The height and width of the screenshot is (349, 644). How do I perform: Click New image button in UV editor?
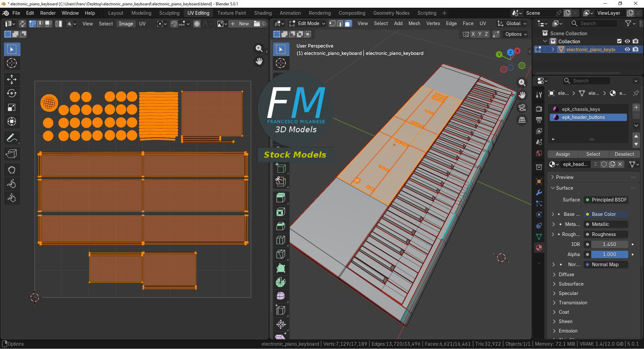tap(240, 24)
